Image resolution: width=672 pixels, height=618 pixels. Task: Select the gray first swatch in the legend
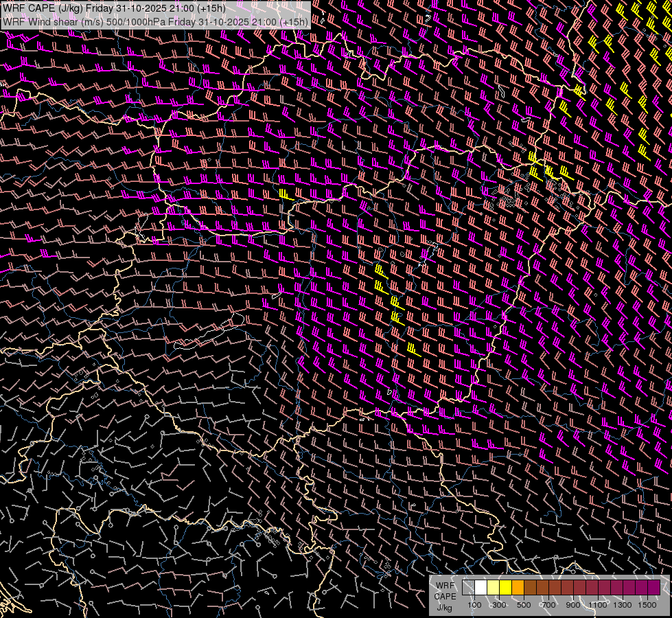click(469, 587)
